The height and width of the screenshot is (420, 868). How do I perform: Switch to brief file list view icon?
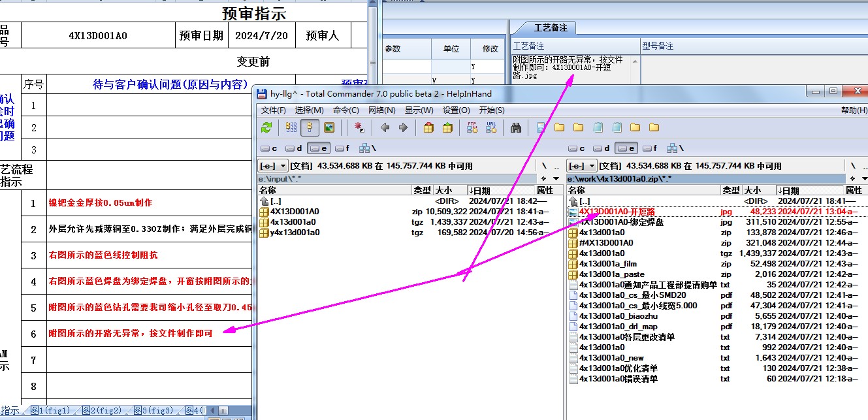pyautogui.click(x=291, y=127)
